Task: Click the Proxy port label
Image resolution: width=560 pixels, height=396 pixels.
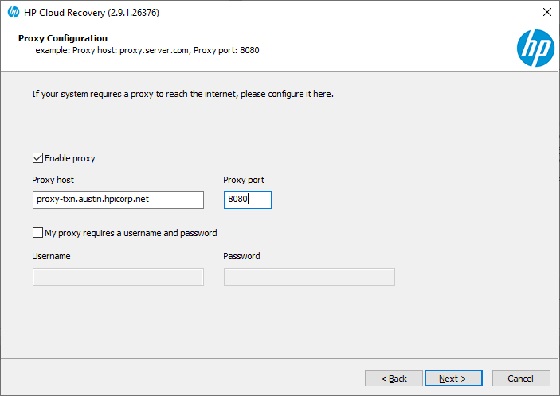Action: point(244,180)
